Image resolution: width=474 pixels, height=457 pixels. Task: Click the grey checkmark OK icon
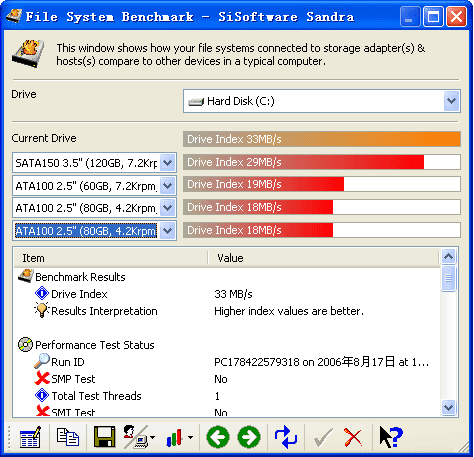323,437
